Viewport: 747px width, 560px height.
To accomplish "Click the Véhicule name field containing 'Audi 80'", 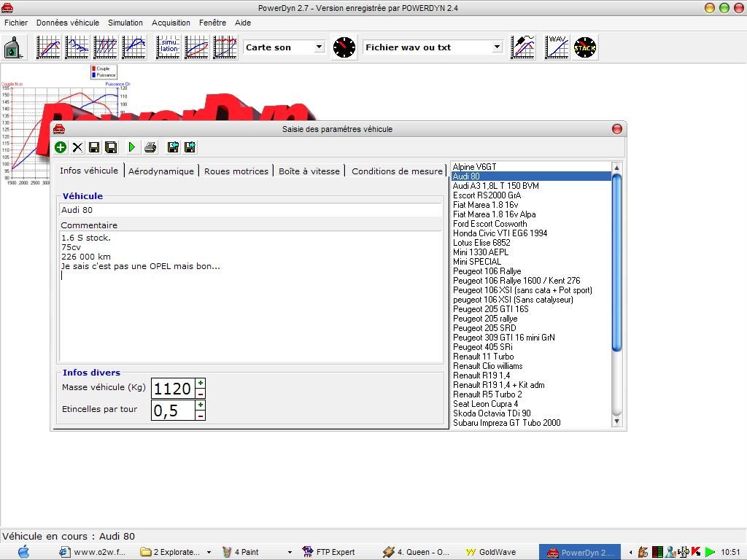I will pyautogui.click(x=251, y=210).
